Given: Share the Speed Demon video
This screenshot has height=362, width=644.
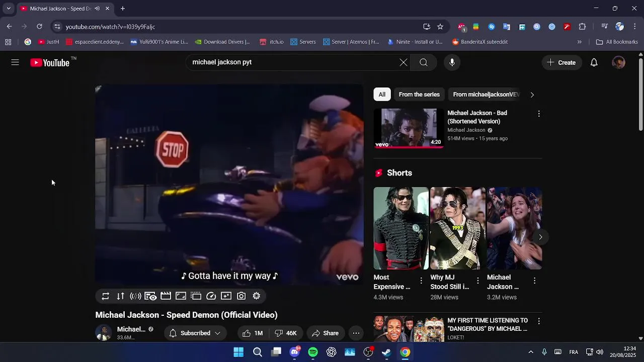Looking at the screenshot, I should 325,333.
